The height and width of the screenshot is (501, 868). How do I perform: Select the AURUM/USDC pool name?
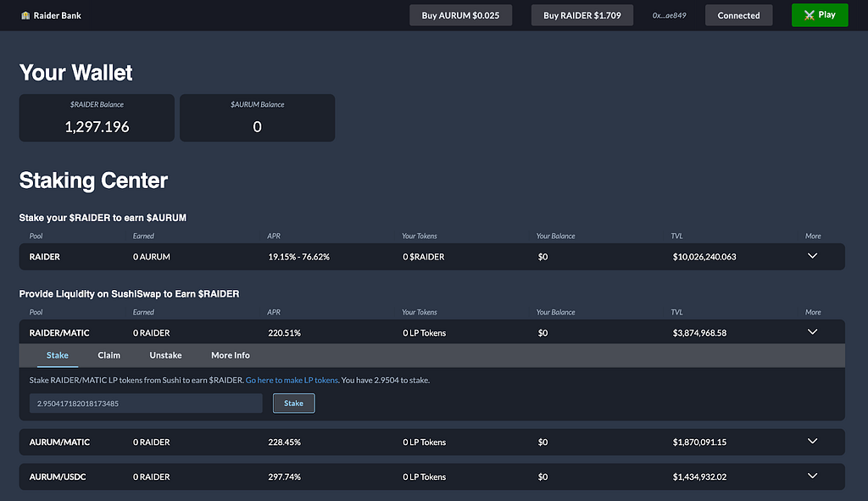[x=58, y=476]
